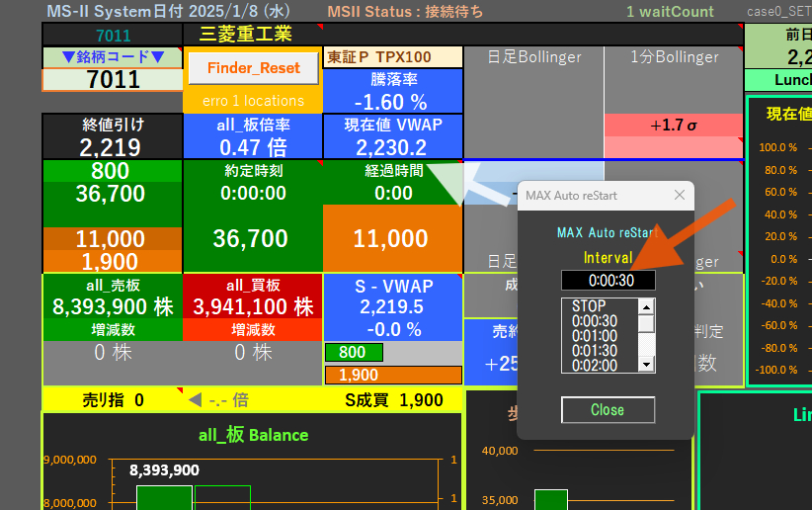Click the MSII Status 接続待ち text
Screen dimensions: 812x510
click(405, 12)
